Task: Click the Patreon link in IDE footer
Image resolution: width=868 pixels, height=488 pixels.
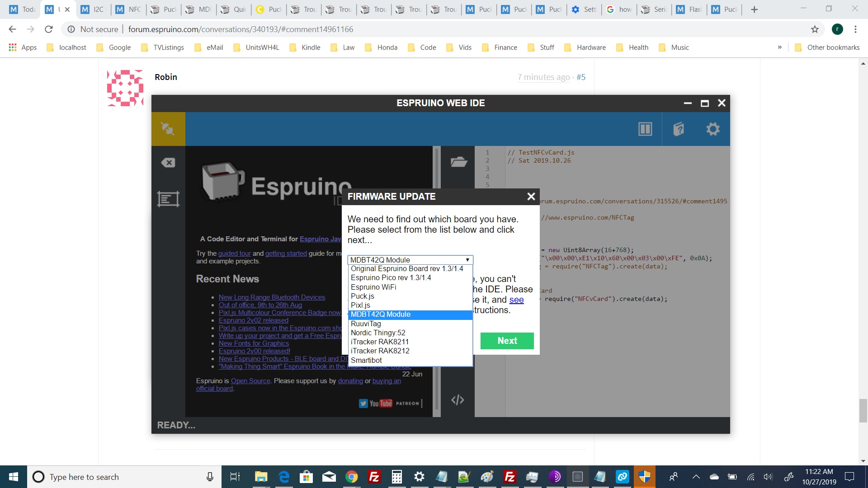Action: (407, 404)
